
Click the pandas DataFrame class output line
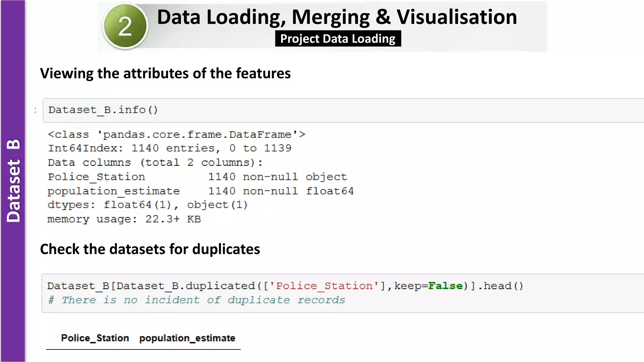click(176, 134)
